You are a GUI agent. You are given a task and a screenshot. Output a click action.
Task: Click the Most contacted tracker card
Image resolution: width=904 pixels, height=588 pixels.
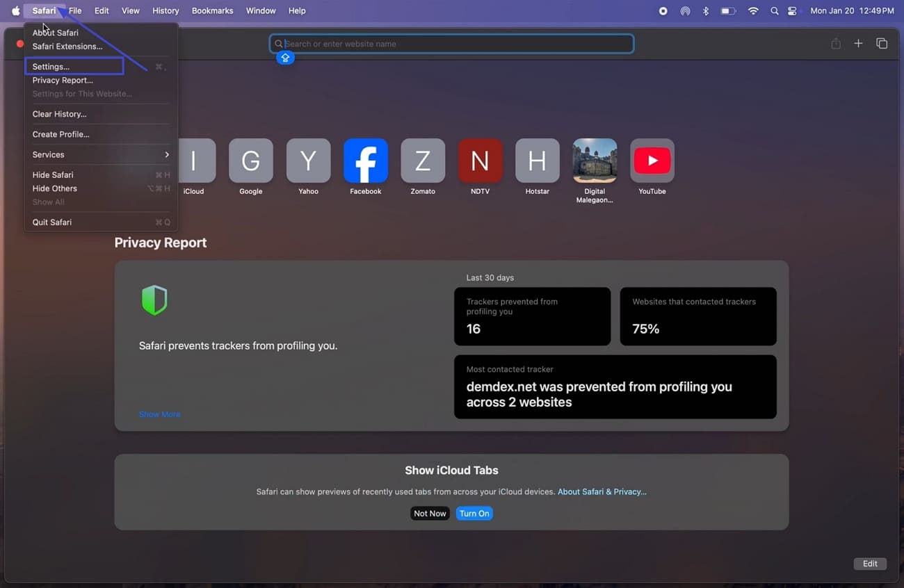pos(615,387)
